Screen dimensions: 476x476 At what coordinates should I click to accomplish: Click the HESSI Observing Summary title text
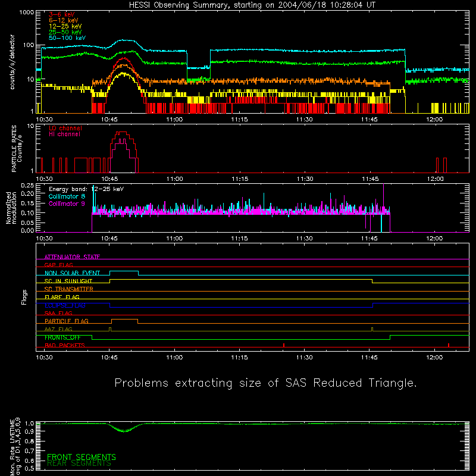(x=252, y=5)
